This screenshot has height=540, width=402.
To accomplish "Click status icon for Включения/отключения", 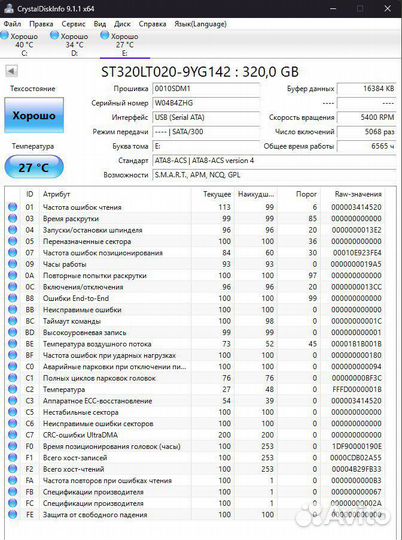I will [12, 287].
